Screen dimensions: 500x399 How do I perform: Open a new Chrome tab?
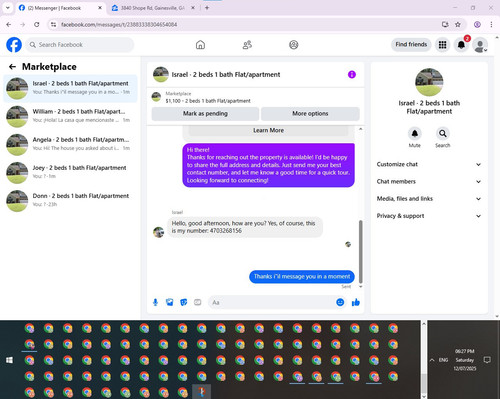(x=207, y=8)
